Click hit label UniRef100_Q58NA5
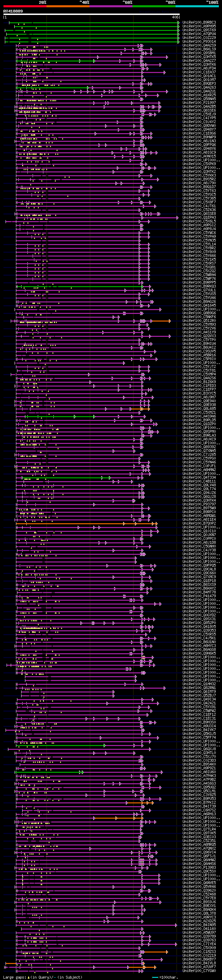 (x=199, y=99)
